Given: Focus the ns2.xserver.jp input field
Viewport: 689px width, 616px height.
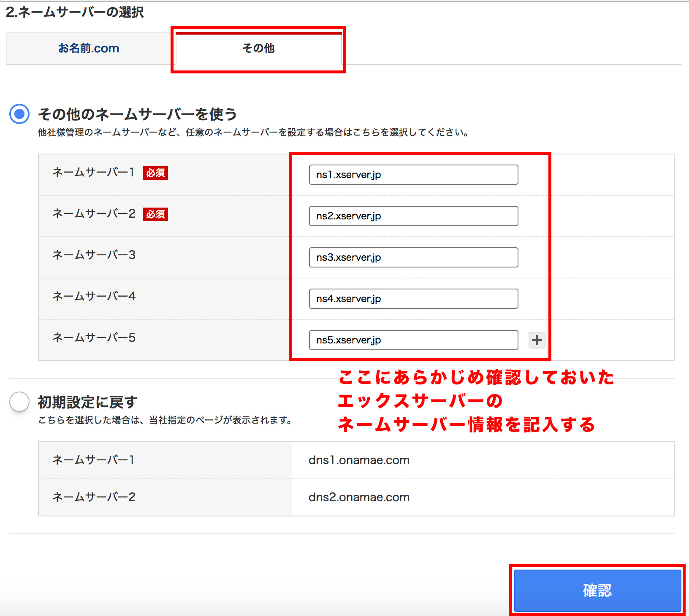Looking at the screenshot, I should pyautogui.click(x=413, y=216).
